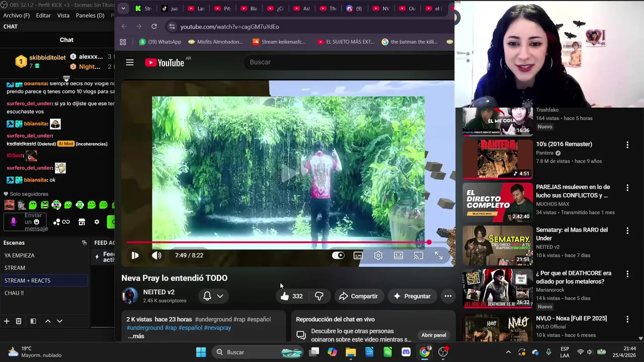Delete the selected scene with the trash icon
This screenshot has width=644, height=362.
click(19, 321)
